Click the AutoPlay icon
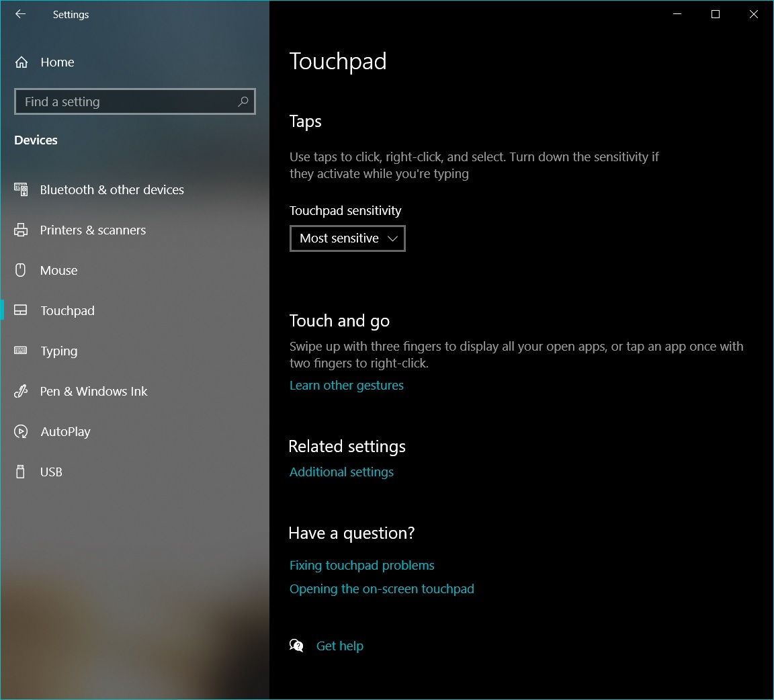 coord(21,431)
